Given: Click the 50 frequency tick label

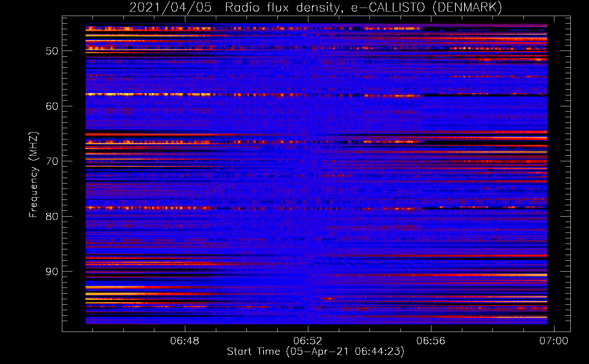Looking at the screenshot, I should pyautogui.click(x=52, y=51).
